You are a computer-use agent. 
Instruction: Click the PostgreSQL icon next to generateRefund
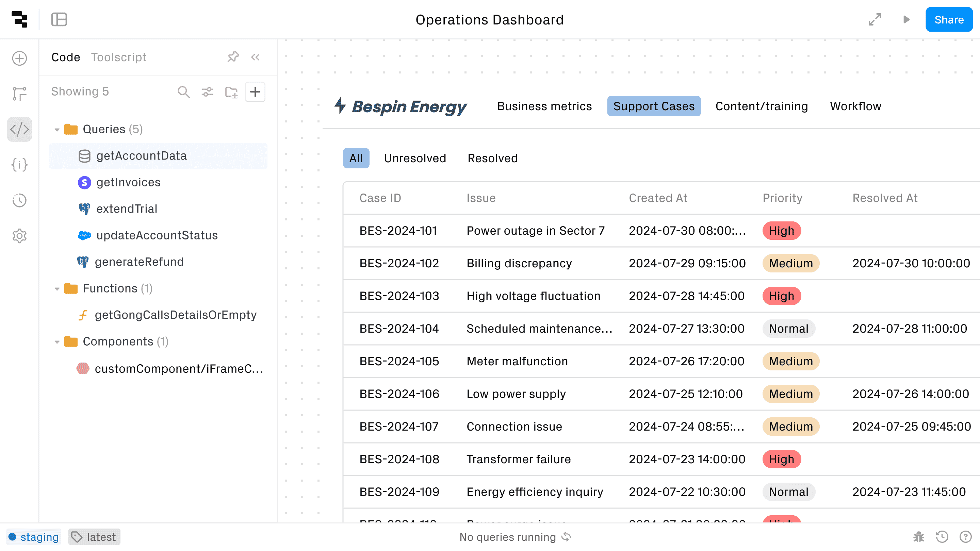pyautogui.click(x=83, y=262)
